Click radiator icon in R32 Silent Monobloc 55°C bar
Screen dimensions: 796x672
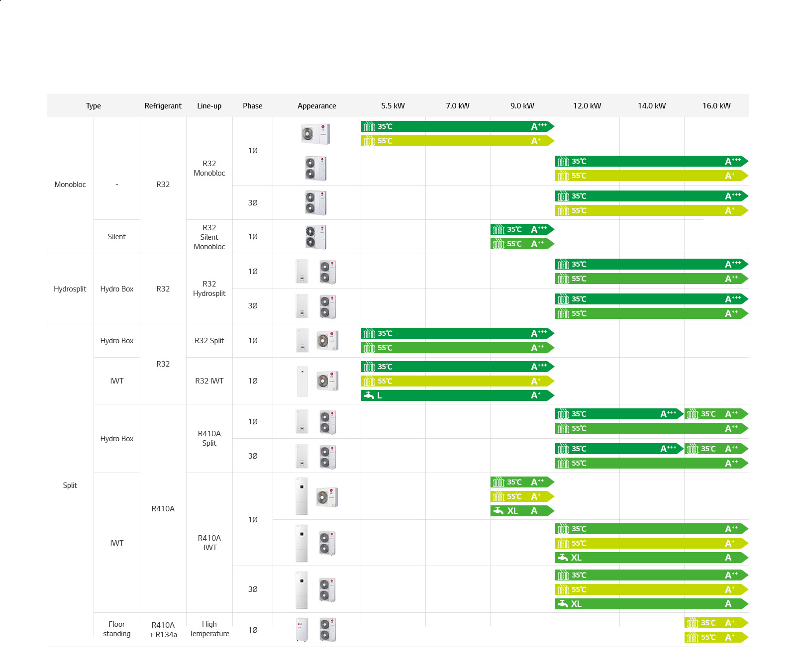click(x=498, y=244)
